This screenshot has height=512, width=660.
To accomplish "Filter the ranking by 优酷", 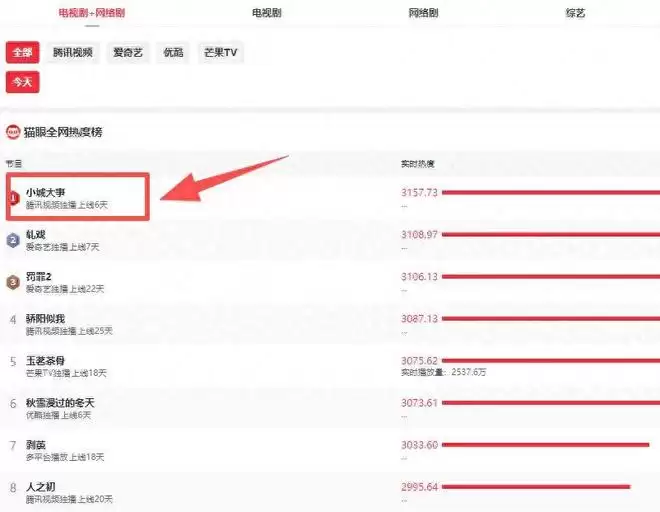I will (174, 53).
